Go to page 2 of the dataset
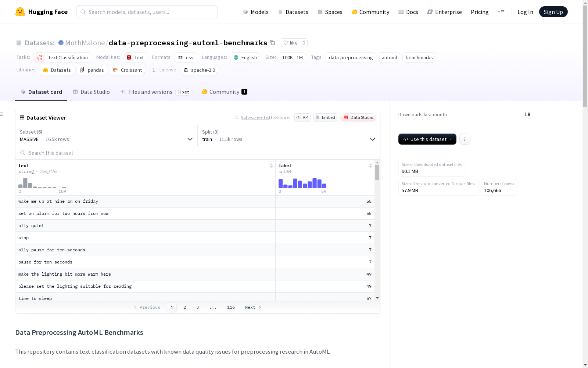The height and width of the screenshot is (368, 588). [184, 307]
